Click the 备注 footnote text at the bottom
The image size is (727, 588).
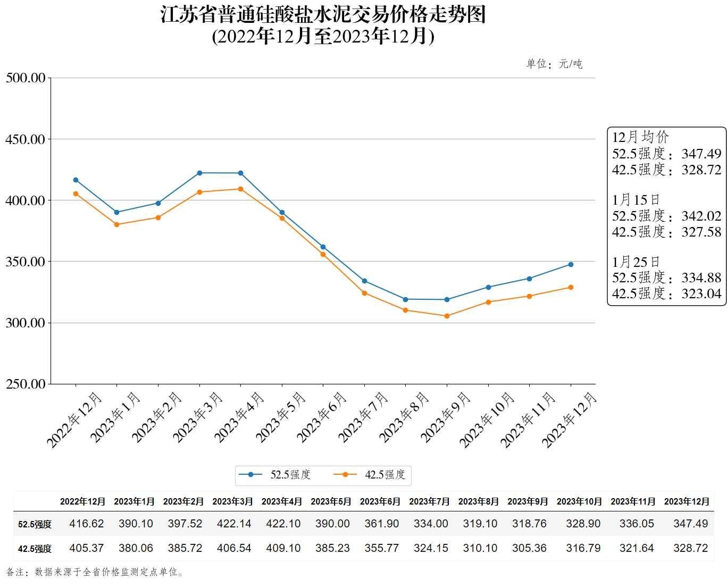(95, 572)
